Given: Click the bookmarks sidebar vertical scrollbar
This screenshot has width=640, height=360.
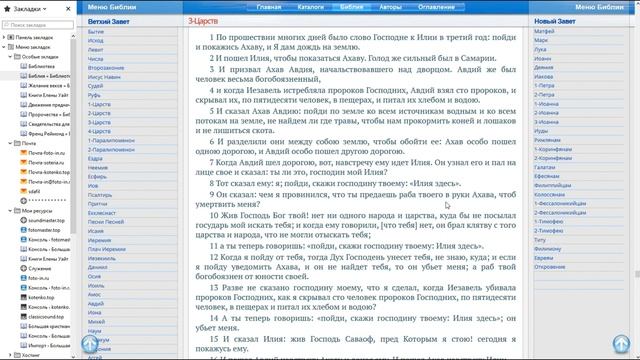Looking at the screenshot, I should pyautogui.click(x=73, y=137).
